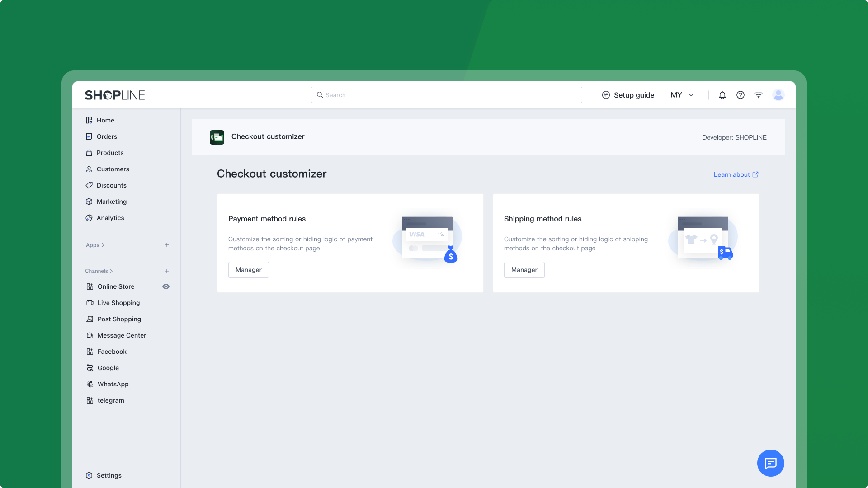Click the Search input field
This screenshot has height=488, width=868.
(446, 95)
